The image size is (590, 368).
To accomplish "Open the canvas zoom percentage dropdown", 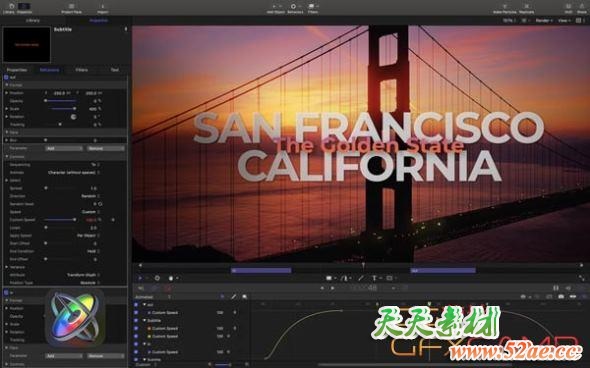I will pos(508,20).
